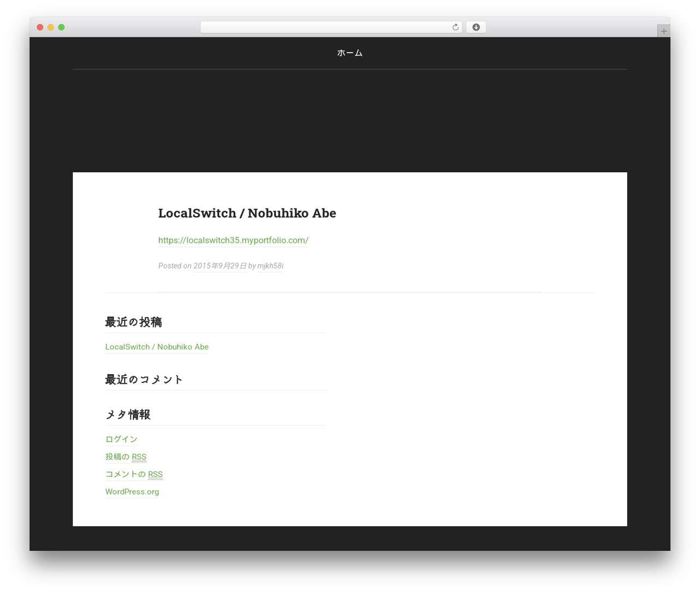
Task: Open the ホーム menu item
Action: tap(350, 53)
